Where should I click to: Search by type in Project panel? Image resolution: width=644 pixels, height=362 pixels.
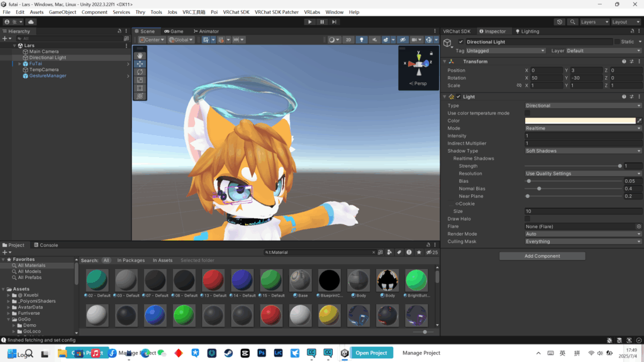pos(389,253)
